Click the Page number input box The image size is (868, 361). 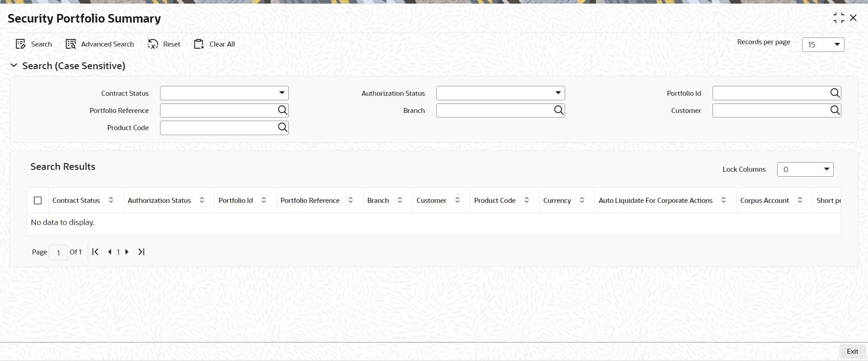click(58, 252)
